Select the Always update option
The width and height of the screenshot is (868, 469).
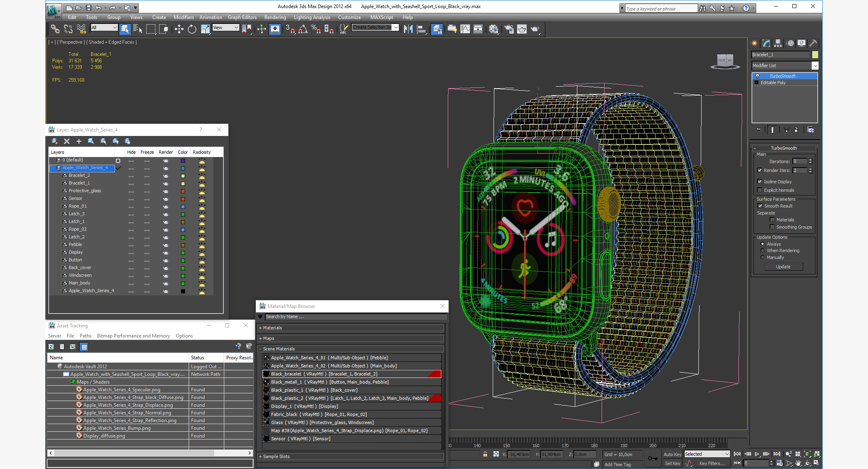coord(763,244)
